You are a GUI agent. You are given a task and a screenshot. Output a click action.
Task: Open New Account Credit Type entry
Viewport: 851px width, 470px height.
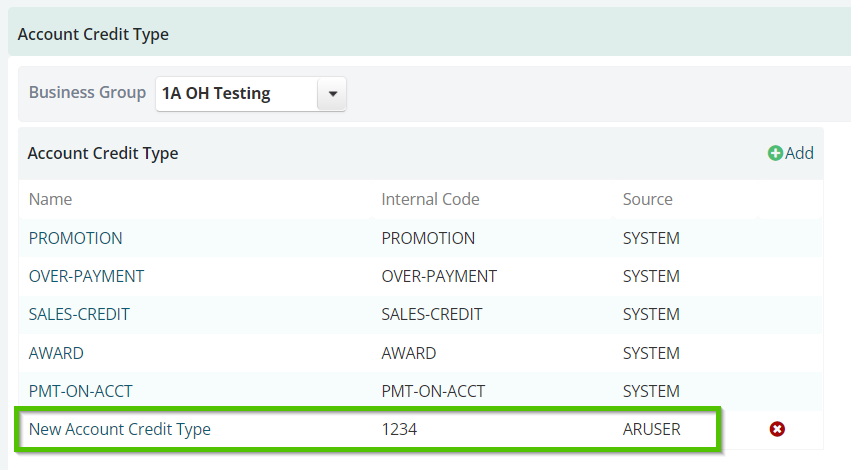coord(119,429)
